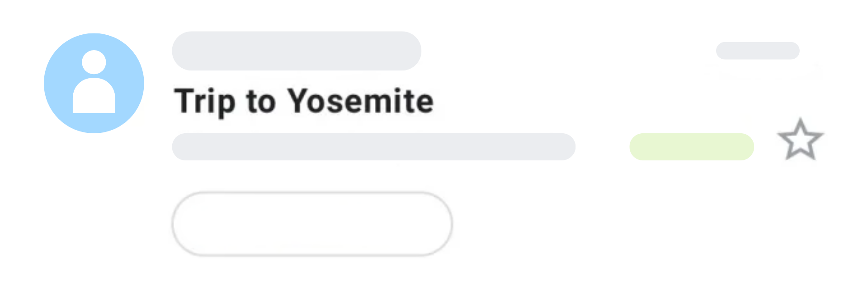Click the light green label pill

[691, 147]
